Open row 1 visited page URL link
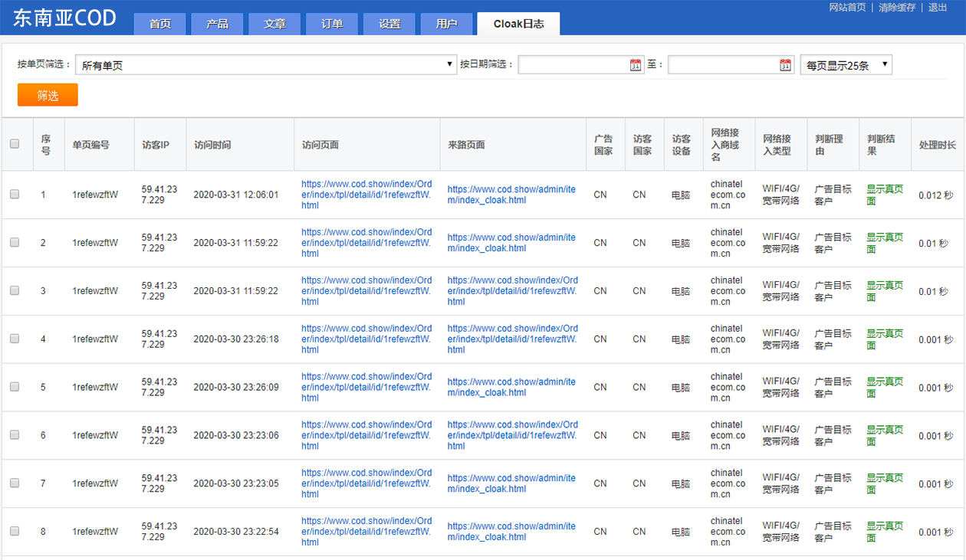The width and height of the screenshot is (966, 560). (x=366, y=195)
